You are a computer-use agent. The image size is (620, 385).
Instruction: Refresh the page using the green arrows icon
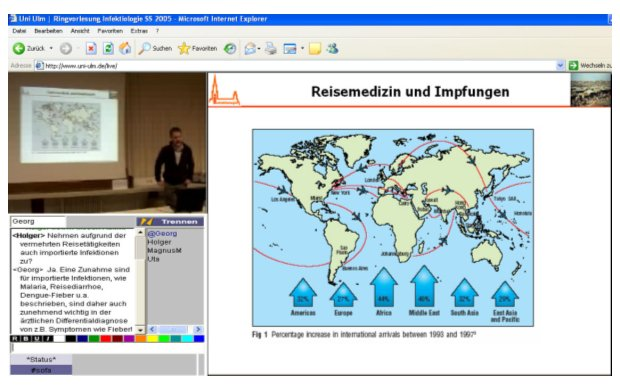108,49
